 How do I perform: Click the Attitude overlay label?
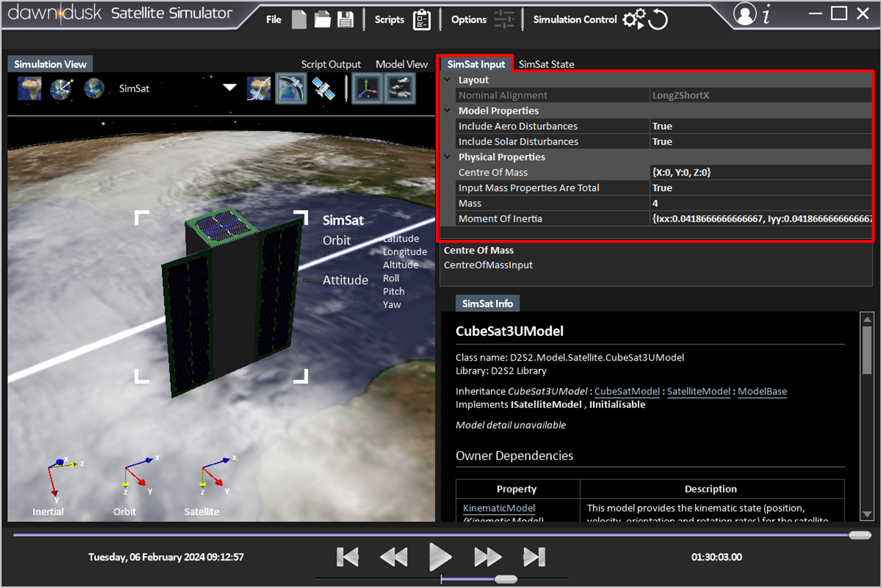pos(345,280)
